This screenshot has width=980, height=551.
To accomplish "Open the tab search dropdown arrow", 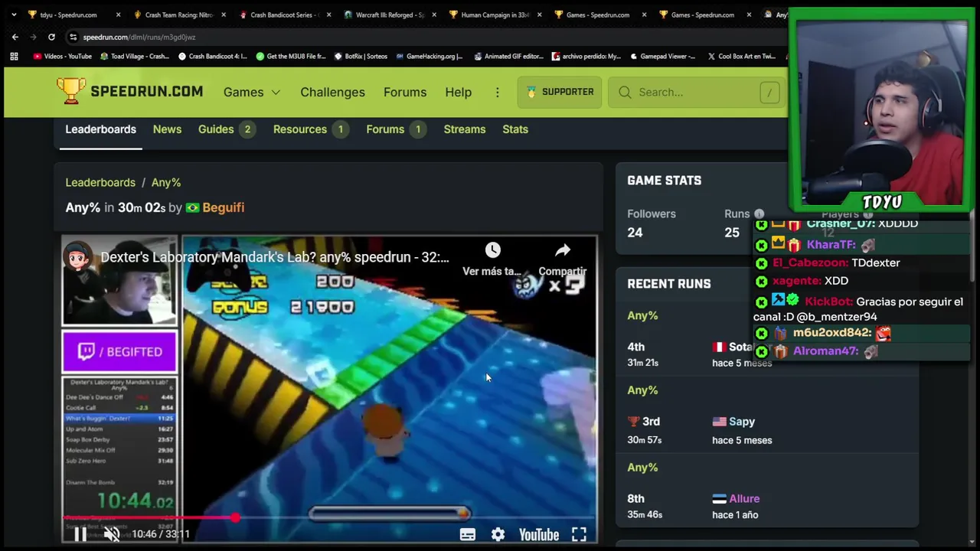I will (13, 15).
